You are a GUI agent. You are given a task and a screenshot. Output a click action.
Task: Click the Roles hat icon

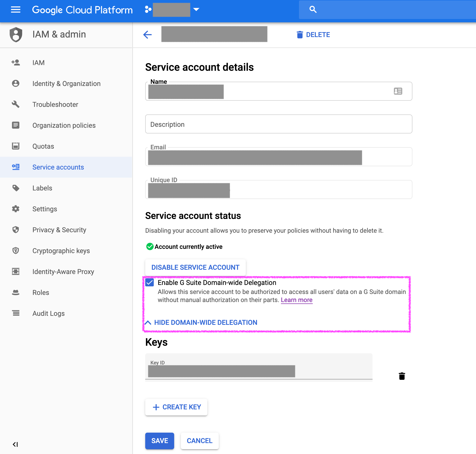pos(16,292)
